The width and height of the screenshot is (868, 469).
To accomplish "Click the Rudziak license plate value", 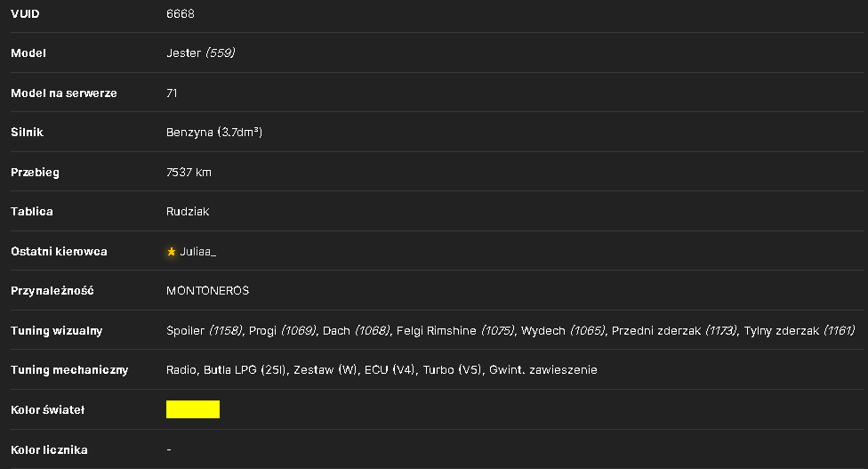I will click(188, 212).
